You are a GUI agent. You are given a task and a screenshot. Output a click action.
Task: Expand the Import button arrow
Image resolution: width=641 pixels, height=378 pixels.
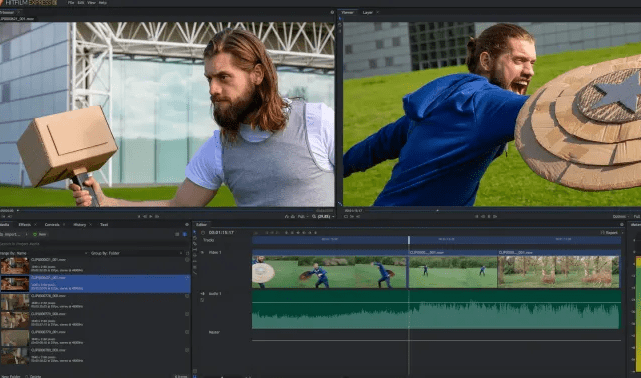click(x=26, y=234)
